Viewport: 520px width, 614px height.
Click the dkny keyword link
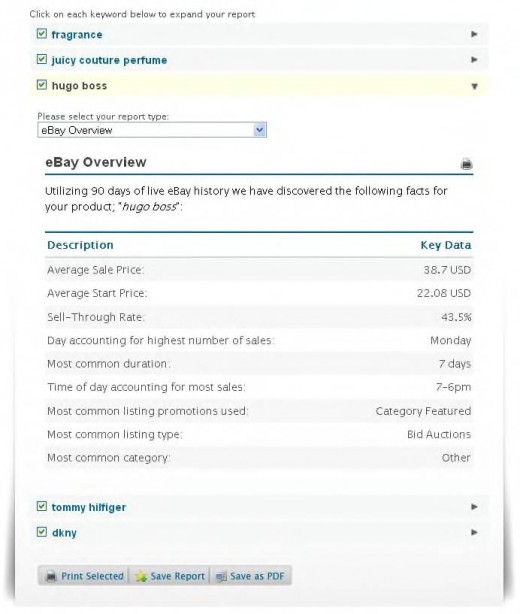(x=64, y=533)
